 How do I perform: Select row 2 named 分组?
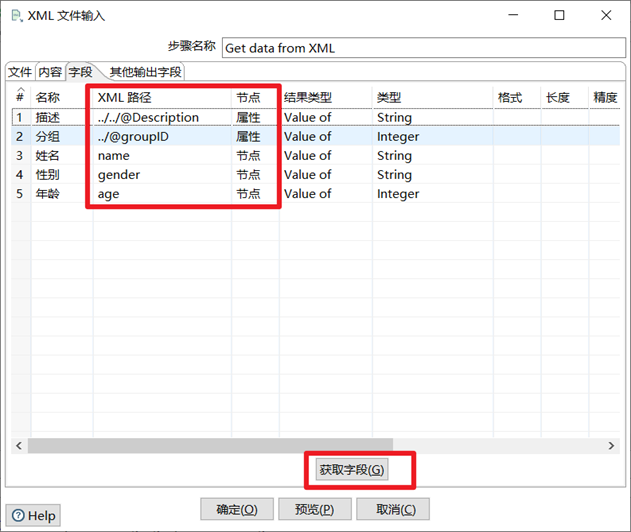coord(316,136)
